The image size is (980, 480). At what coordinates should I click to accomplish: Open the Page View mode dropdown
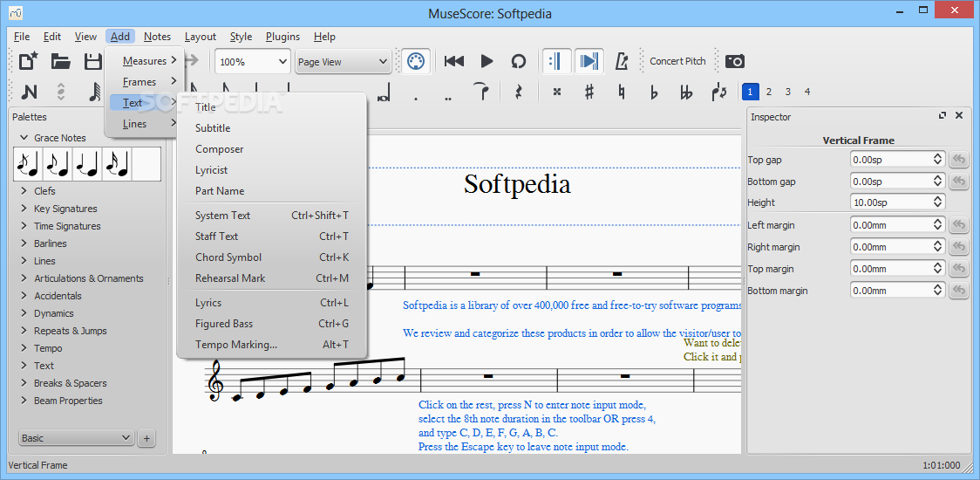(343, 62)
